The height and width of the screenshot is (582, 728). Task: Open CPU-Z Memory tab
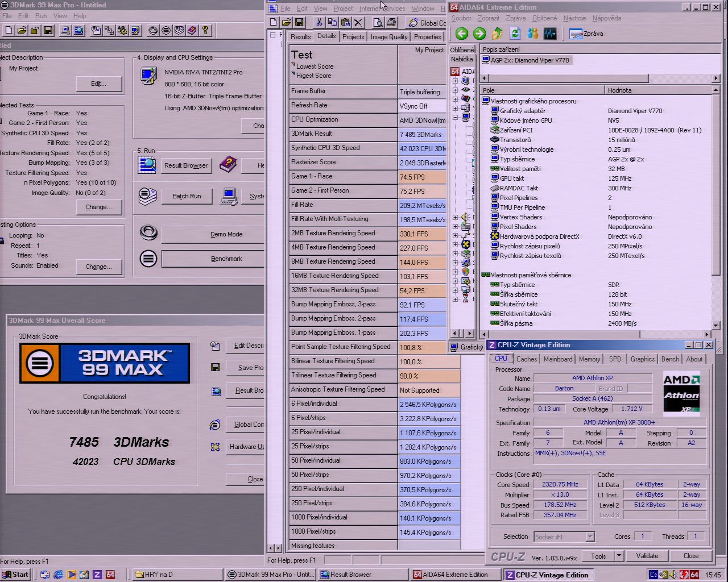[589, 359]
